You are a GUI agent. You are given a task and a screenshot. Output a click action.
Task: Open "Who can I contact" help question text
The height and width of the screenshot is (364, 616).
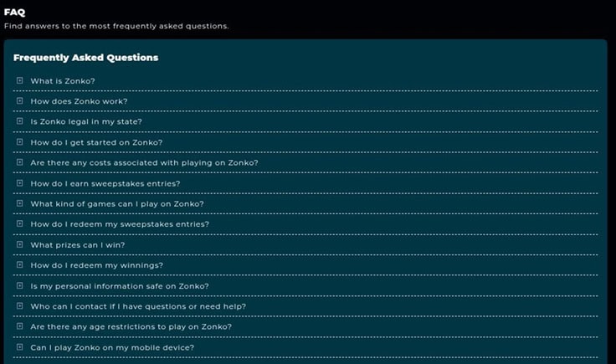point(138,306)
